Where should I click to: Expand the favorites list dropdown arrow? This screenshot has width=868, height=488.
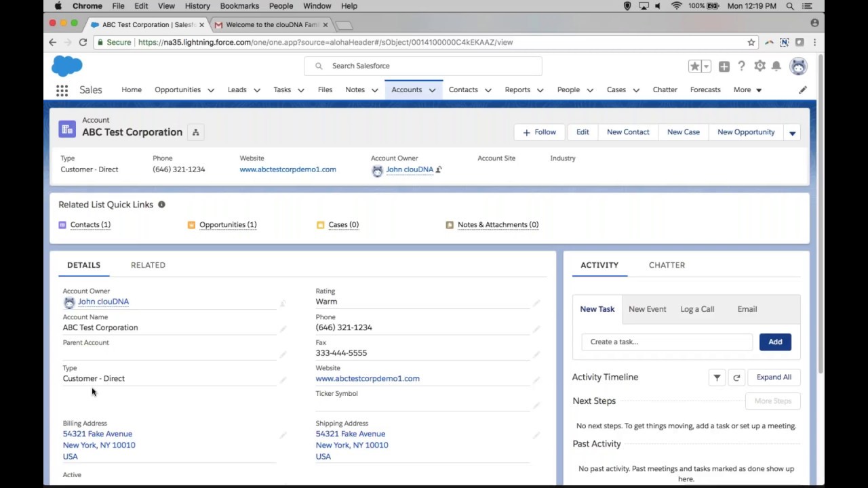click(x=706, y=66)
